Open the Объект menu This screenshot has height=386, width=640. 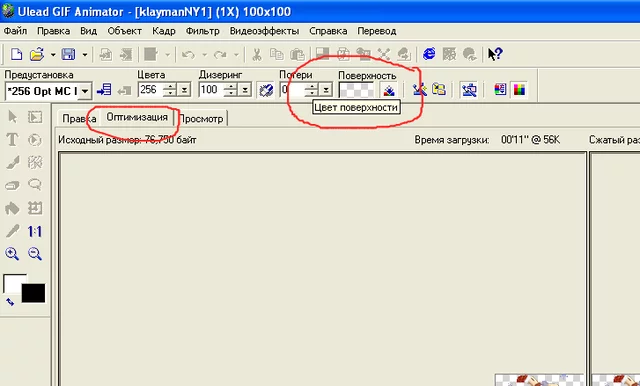pyautogui.click(x=124, y=31)
